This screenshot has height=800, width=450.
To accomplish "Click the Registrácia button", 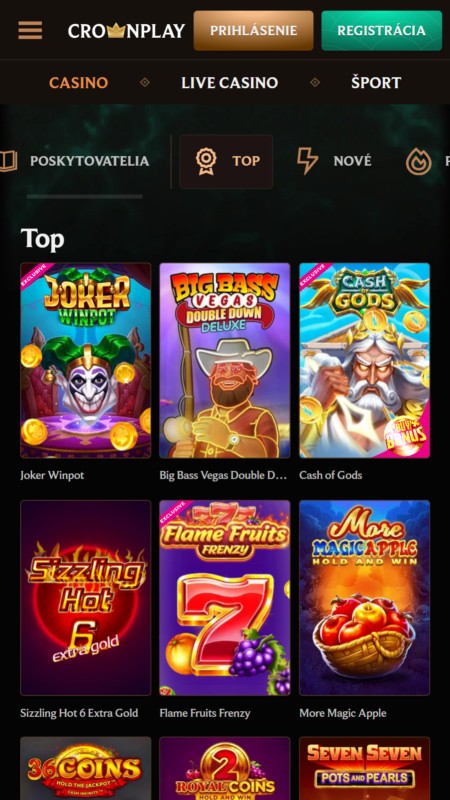I will [382, 31].
